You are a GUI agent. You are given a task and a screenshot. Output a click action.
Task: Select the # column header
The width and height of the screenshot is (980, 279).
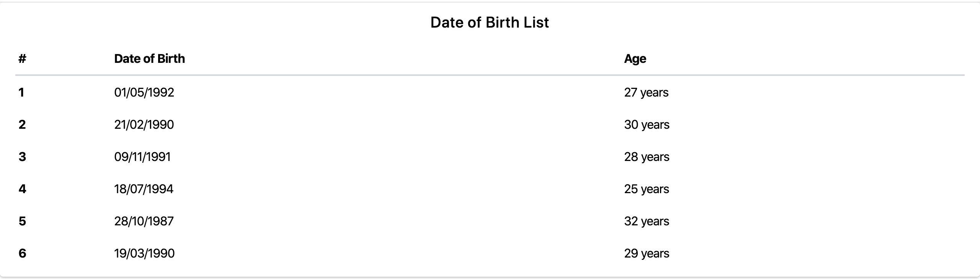(x=22, y=59)
